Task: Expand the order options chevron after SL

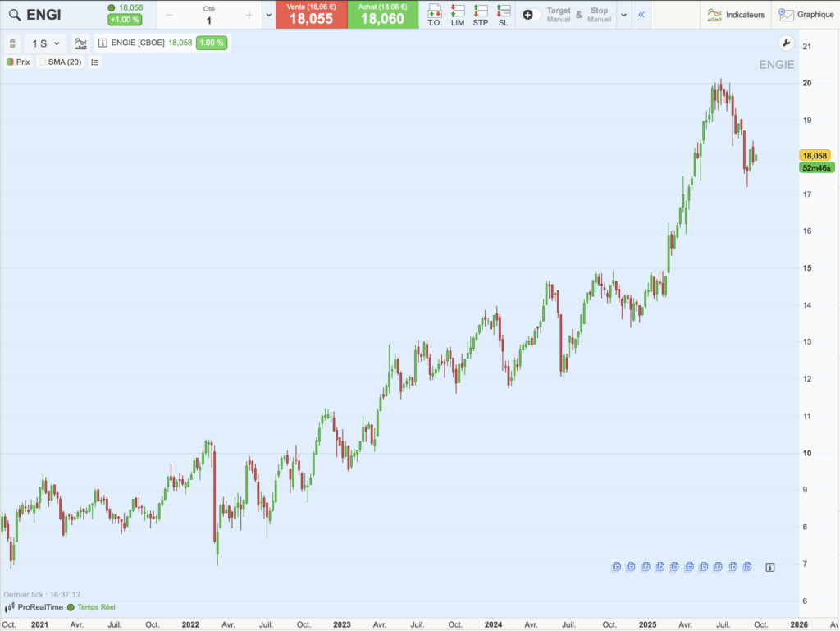Action: pos(623,14)
